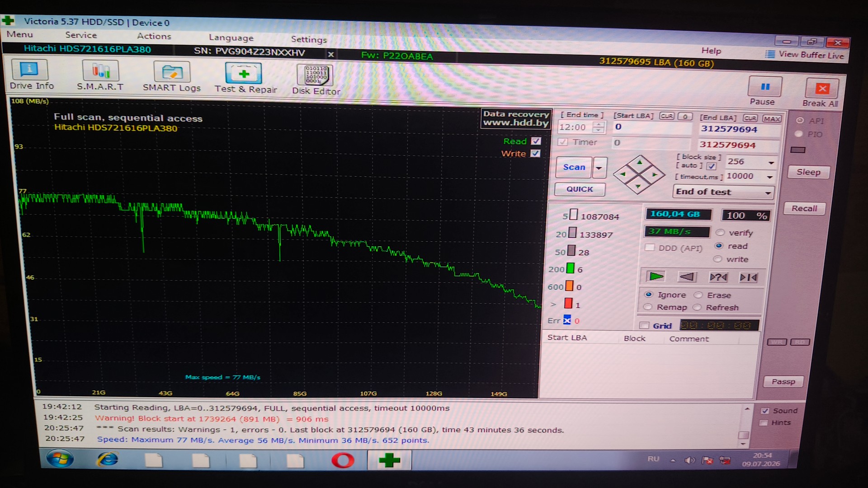Open the block size 256 dropdown
The image size is (868, 488).
771,162
